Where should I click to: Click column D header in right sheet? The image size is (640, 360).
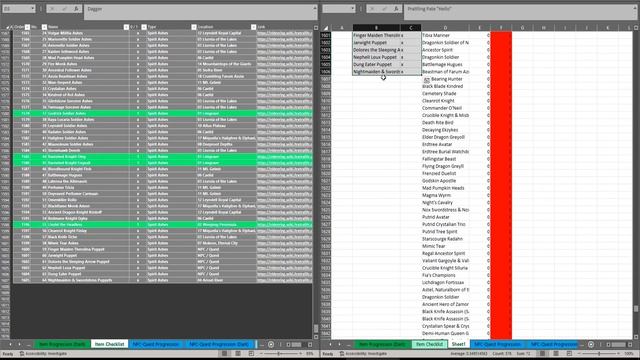[x=445, y=28]
